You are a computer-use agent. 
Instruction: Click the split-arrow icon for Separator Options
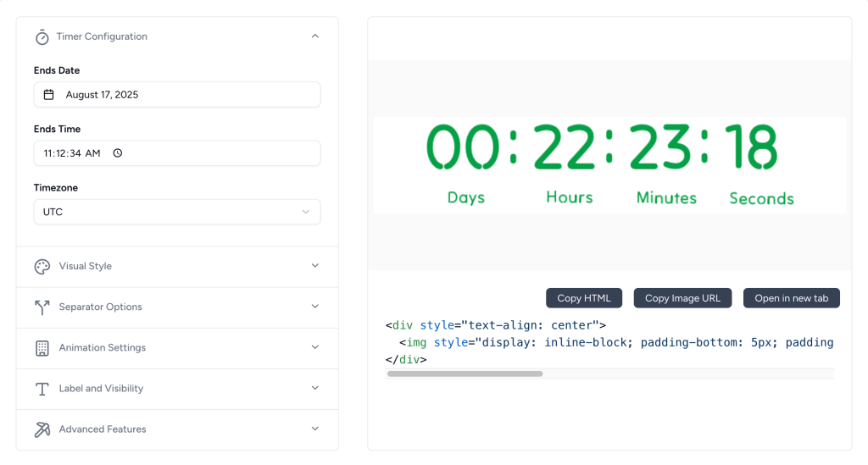coord(42,307)
